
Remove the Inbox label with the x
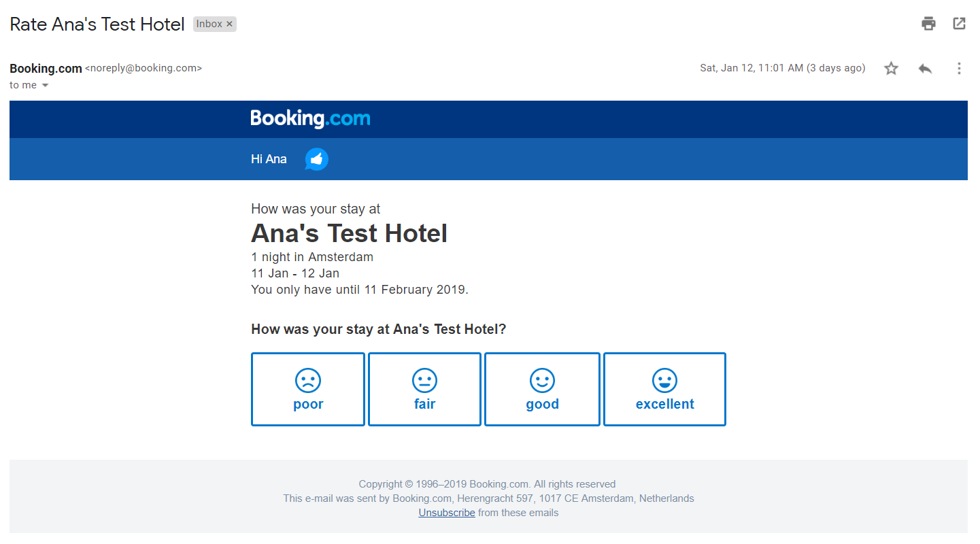(230, 24)
